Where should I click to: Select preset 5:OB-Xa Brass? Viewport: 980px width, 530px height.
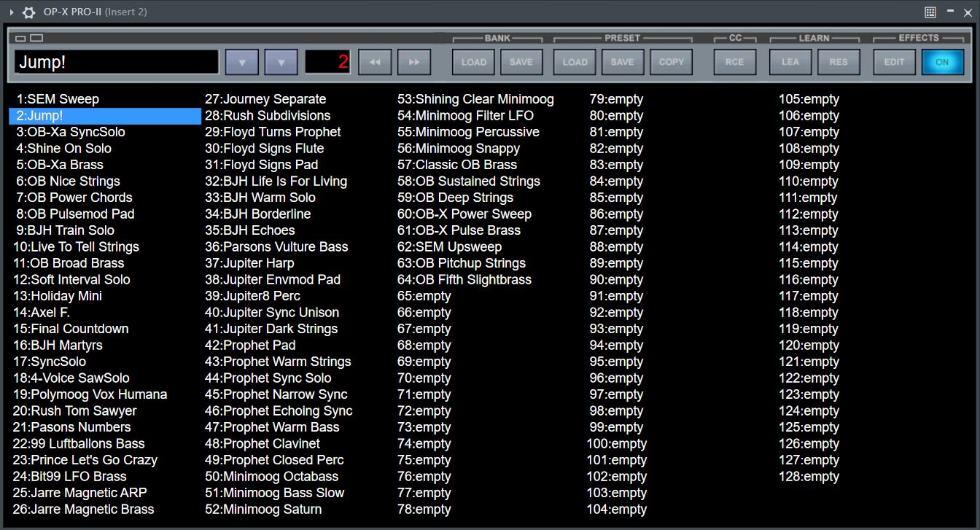(60, 165)
